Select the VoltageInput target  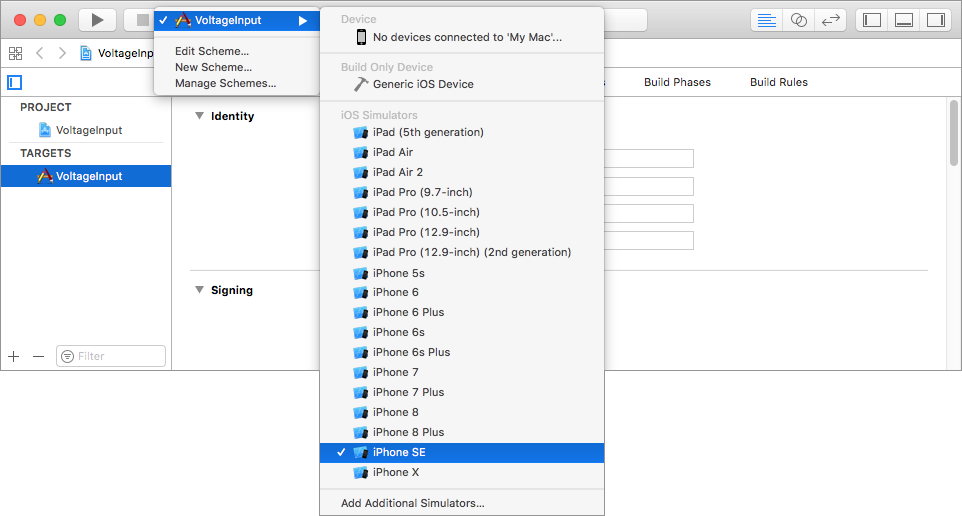(86, 176)
